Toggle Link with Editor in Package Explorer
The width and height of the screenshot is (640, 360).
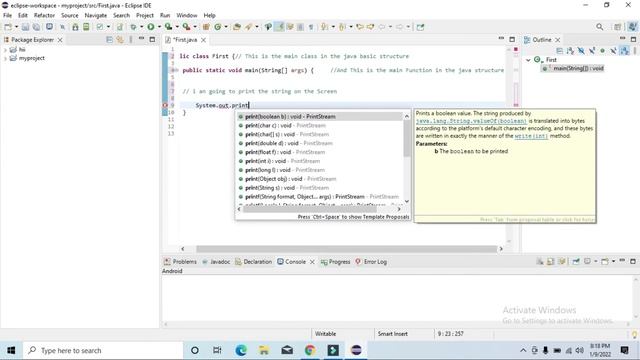[120, 40]
